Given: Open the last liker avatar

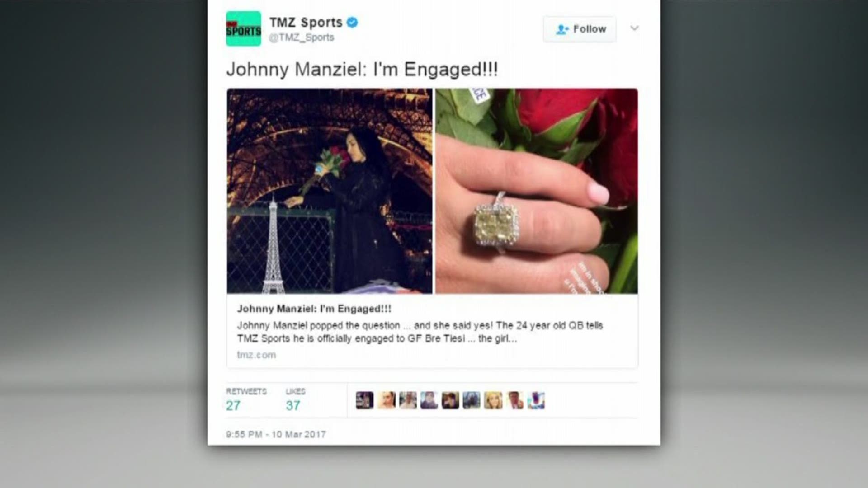Looking at the screenshot, I should click(x=536, y=400).
